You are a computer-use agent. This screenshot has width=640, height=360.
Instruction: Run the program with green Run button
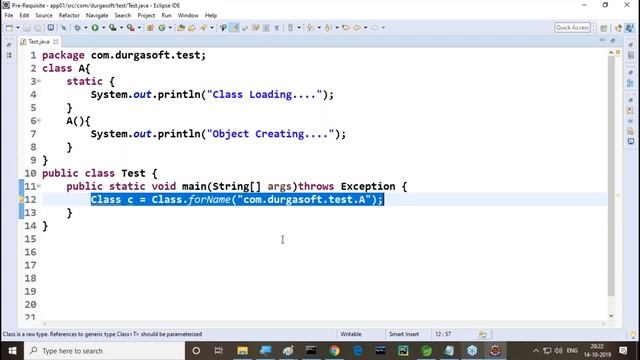[x=95, y=28]
